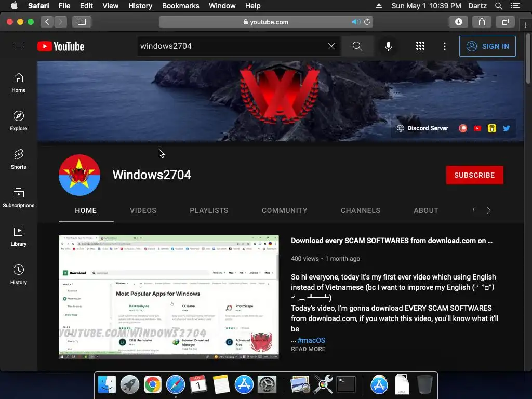This screenshot has height=399, width=532.
Task: Switch to the VIDEOS tab
Action: pos(143,211)
